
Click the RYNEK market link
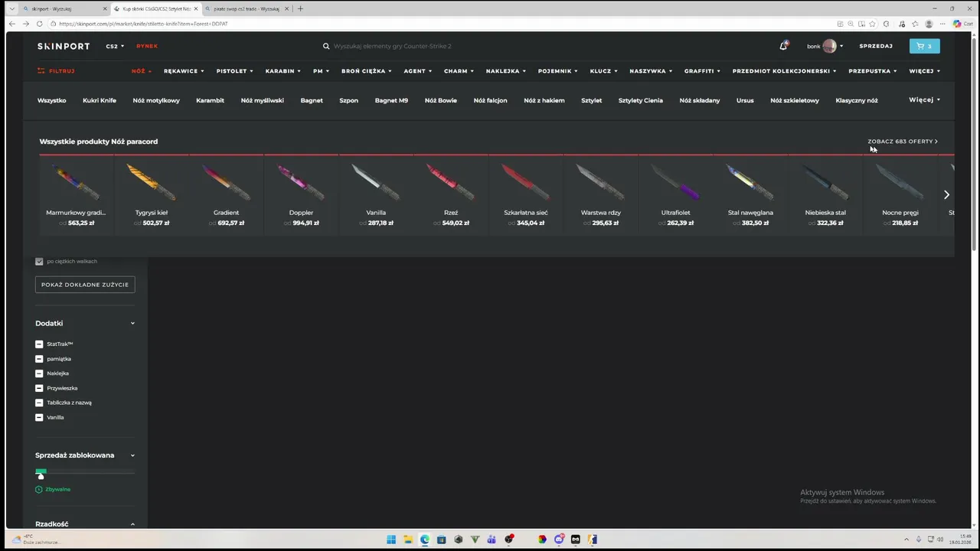(x=147, y=46)
